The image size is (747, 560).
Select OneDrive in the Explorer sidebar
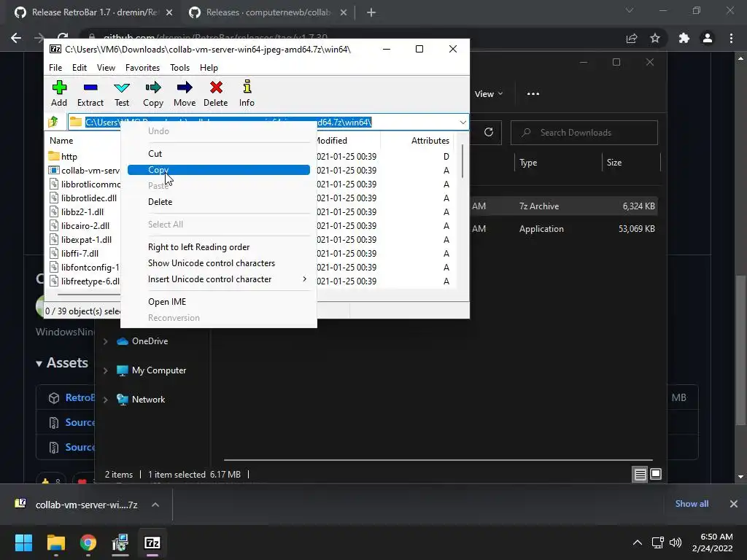[x=150, y=341]
